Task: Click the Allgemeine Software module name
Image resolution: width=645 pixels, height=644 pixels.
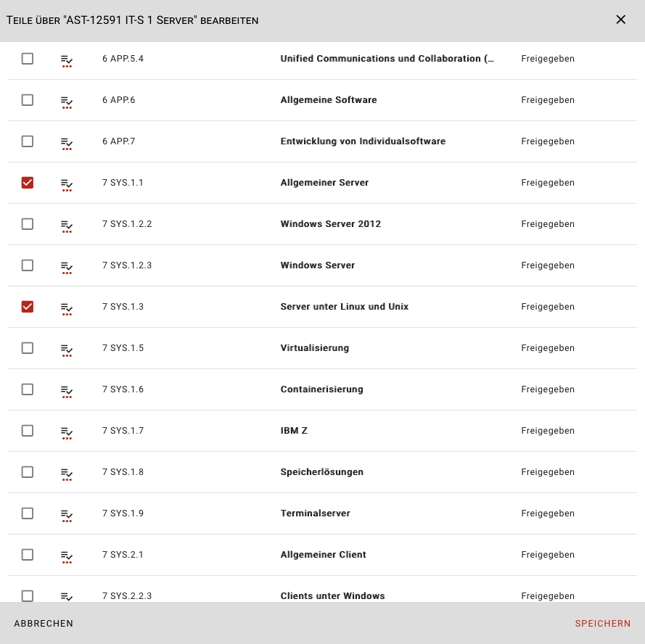Action: [x=328, y=100]
